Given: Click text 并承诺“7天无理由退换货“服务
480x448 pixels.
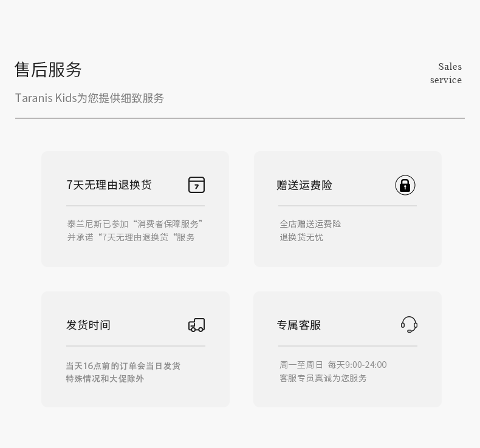Looking at the screenshot, I should click(131, 237).
